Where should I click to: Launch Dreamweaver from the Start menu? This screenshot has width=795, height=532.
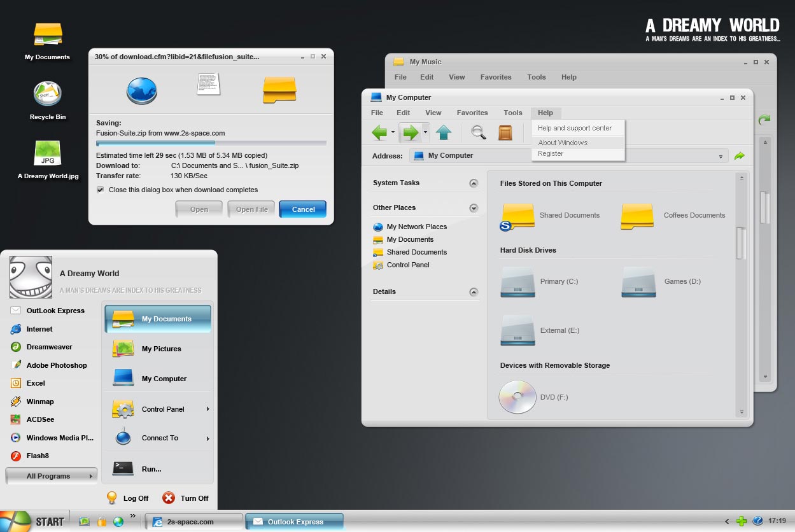click(41, 347)
